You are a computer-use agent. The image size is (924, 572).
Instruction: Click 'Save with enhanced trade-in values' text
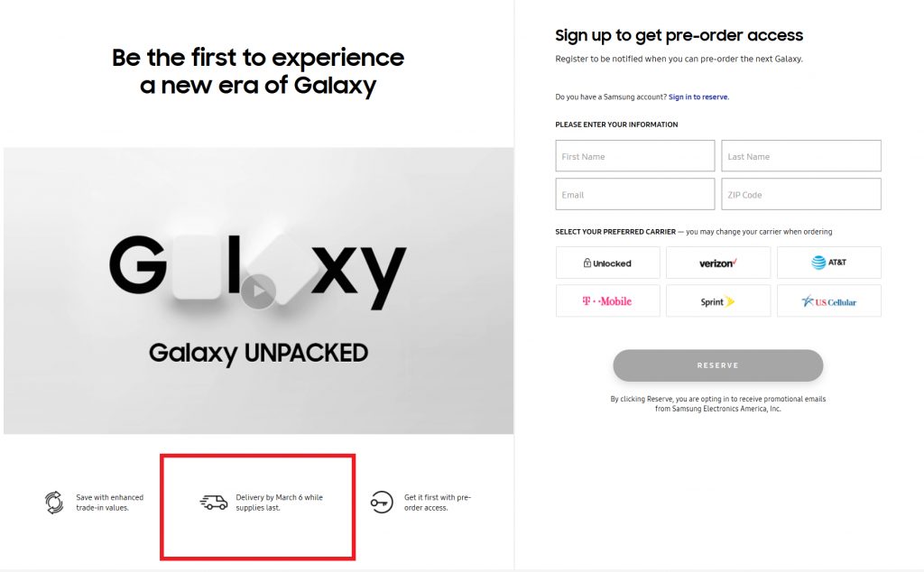coord(109,503)
